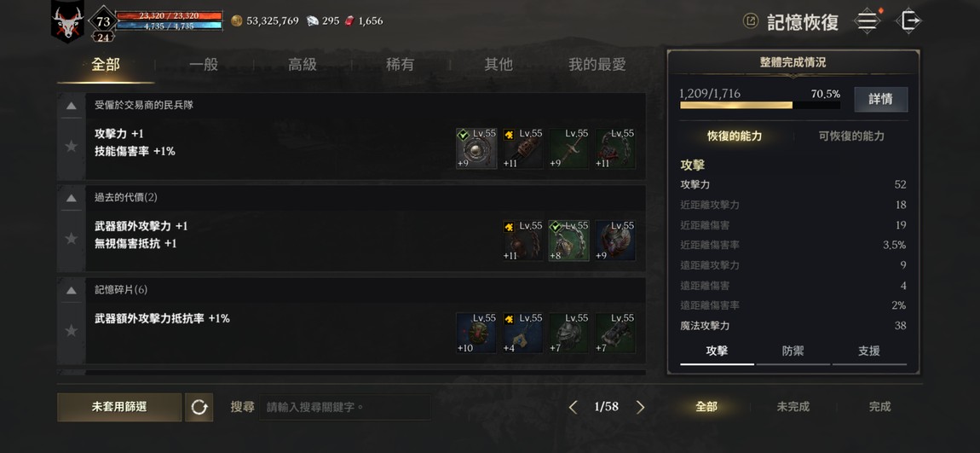
Task: Open the 未套用篩選 filter button
Action: (x=119, y=407)
